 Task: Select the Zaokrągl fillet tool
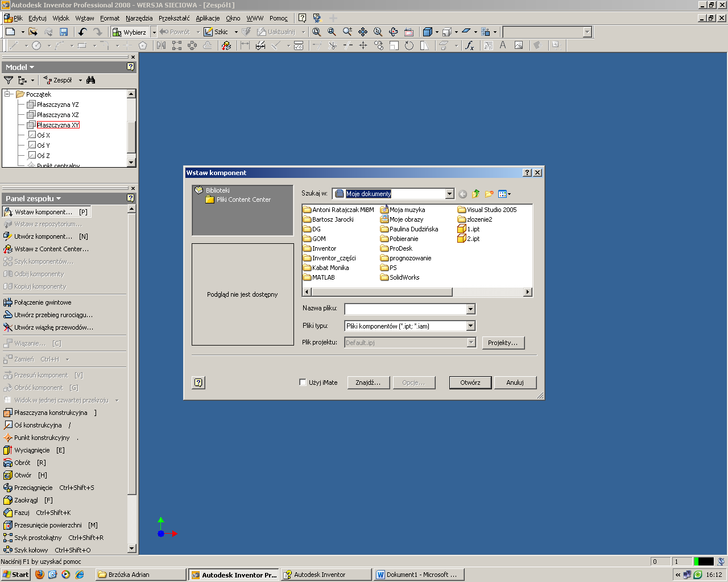coord(28,500)
